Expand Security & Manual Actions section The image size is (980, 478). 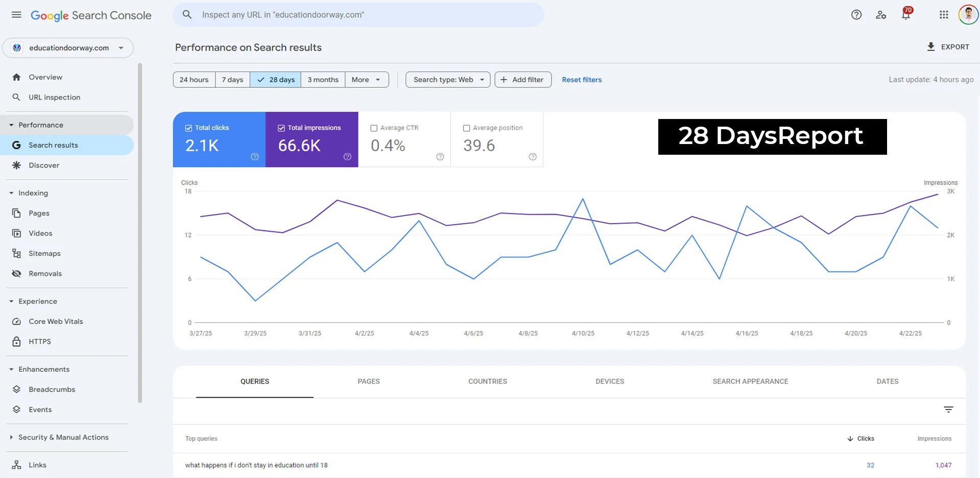point(11,437)
